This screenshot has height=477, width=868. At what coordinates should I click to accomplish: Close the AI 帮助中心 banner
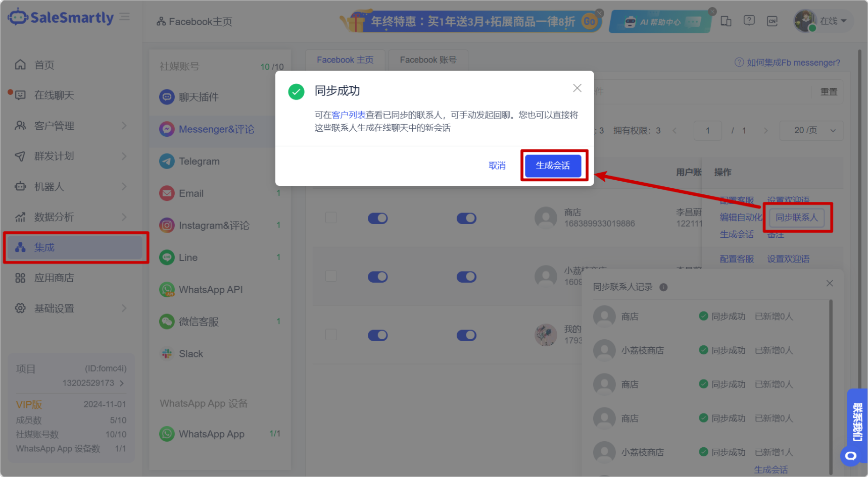(x=712, y=11)
